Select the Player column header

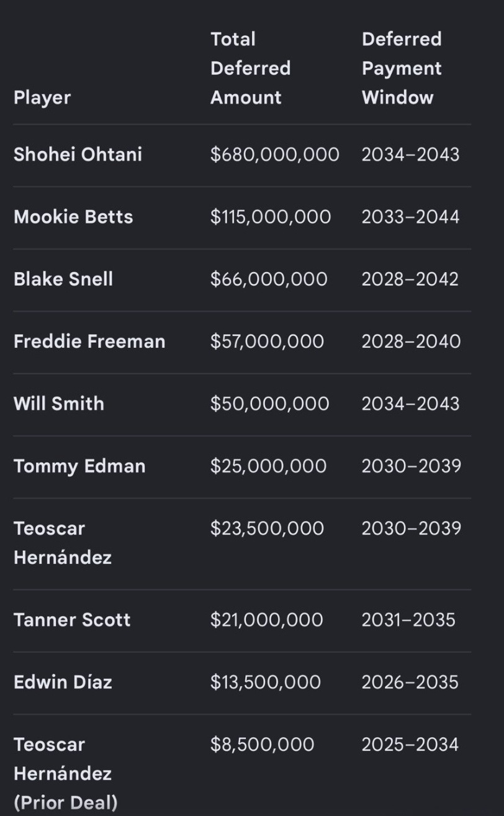click(42, 97)
